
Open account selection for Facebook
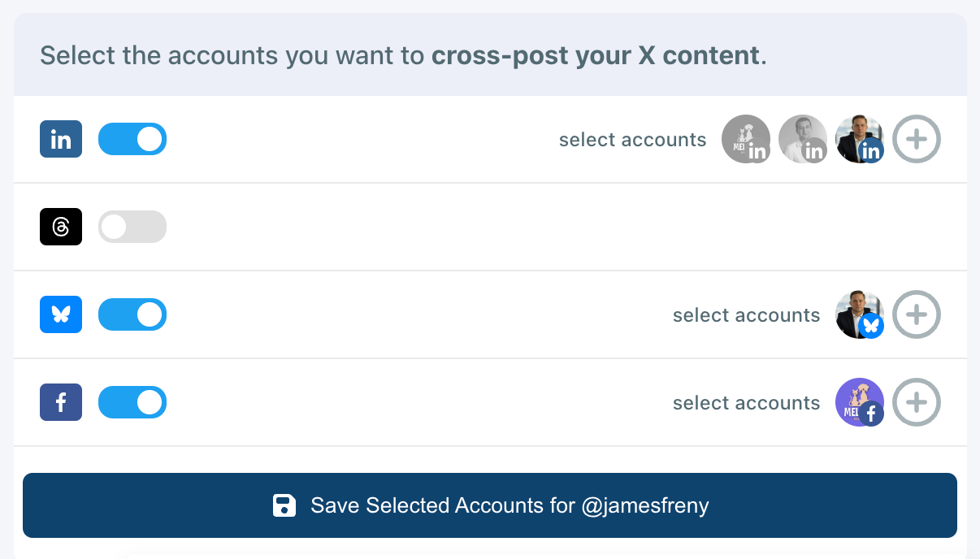click(746, 402)
